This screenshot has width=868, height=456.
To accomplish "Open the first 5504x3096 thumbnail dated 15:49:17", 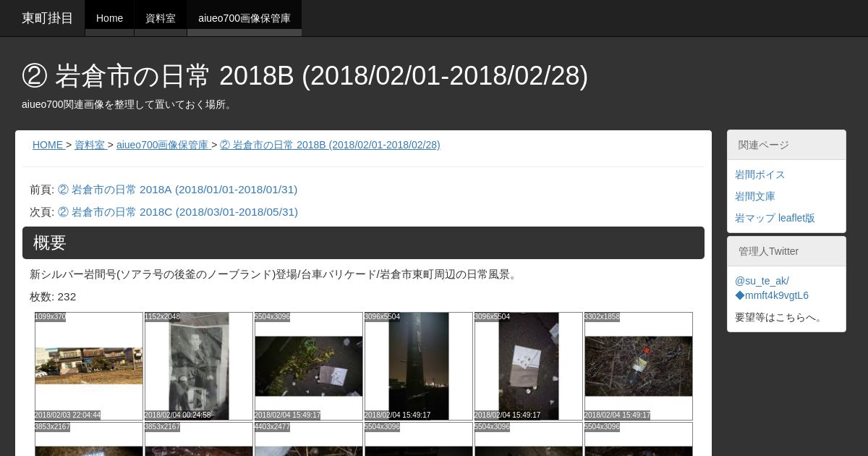I will (x=309, y=366).
